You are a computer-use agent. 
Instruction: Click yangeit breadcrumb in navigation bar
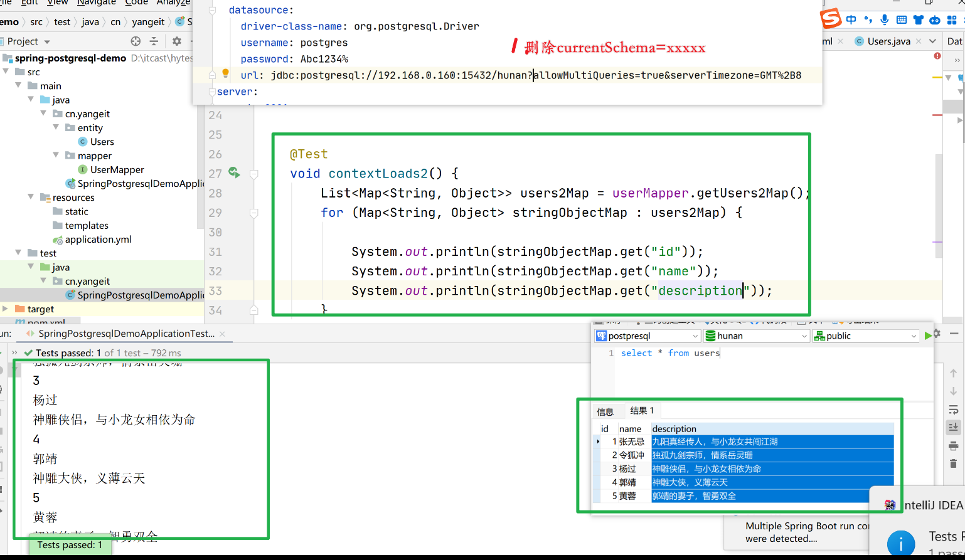[148, 22]
